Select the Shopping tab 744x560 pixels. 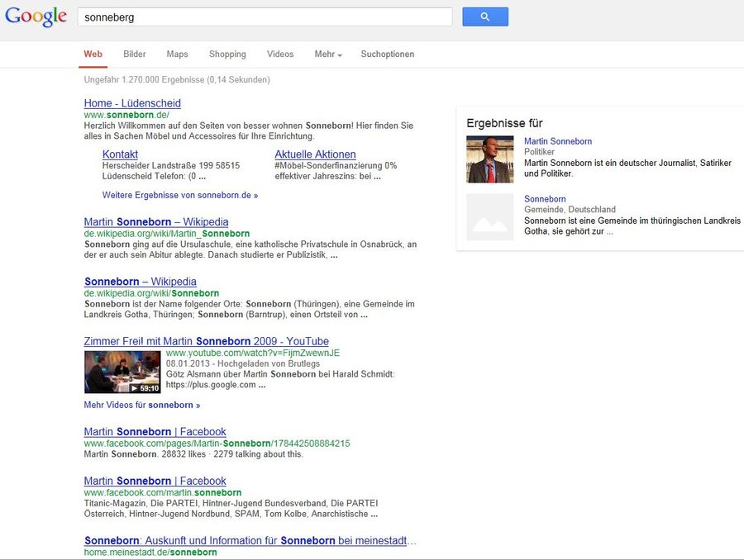[x=227, y=55]
